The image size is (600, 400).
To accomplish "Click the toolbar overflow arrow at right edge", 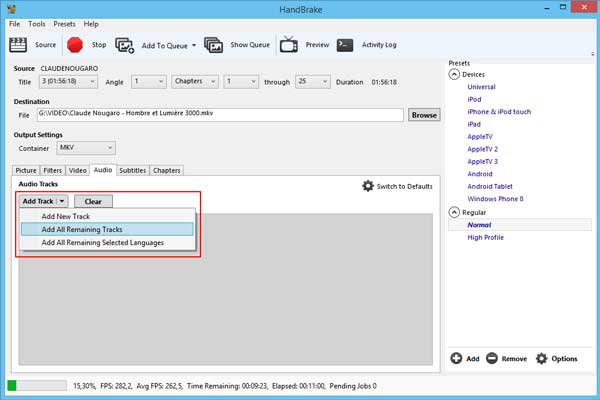I will (592, 54).
